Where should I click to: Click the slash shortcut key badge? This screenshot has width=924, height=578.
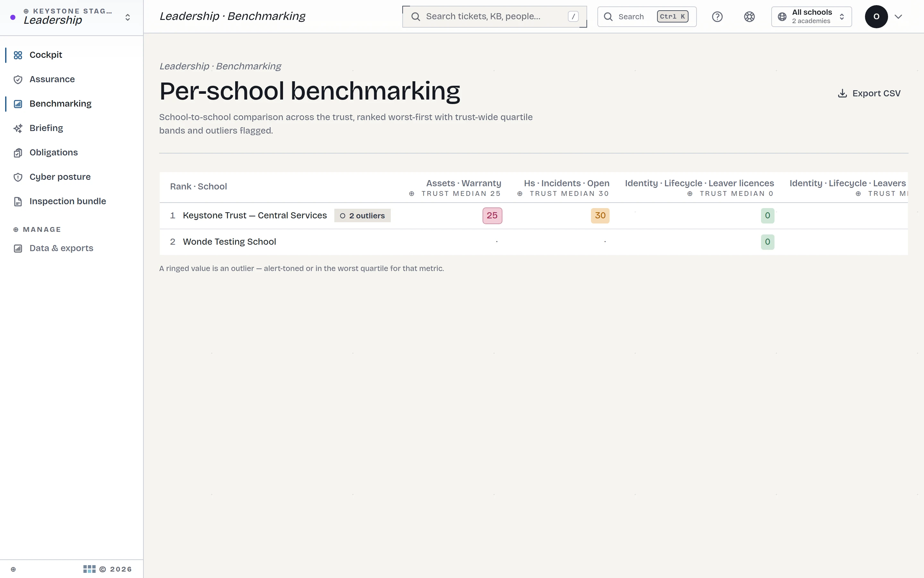click(x=573, y=16)
